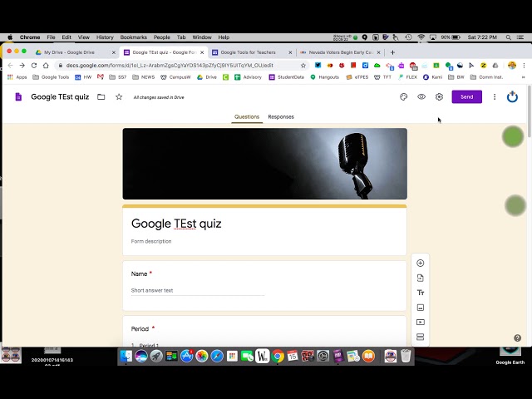Reload the page
The image size is (532, 399).
(x=34, y=66)
